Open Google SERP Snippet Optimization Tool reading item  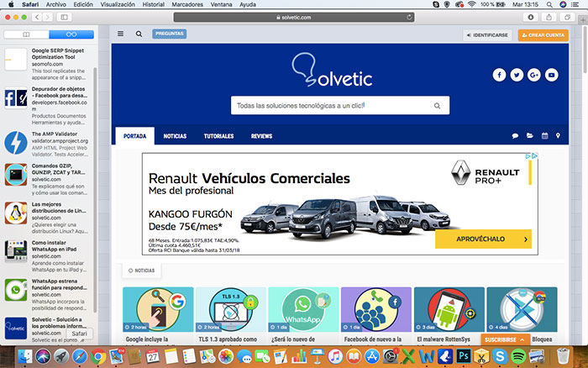pos(46,64)
